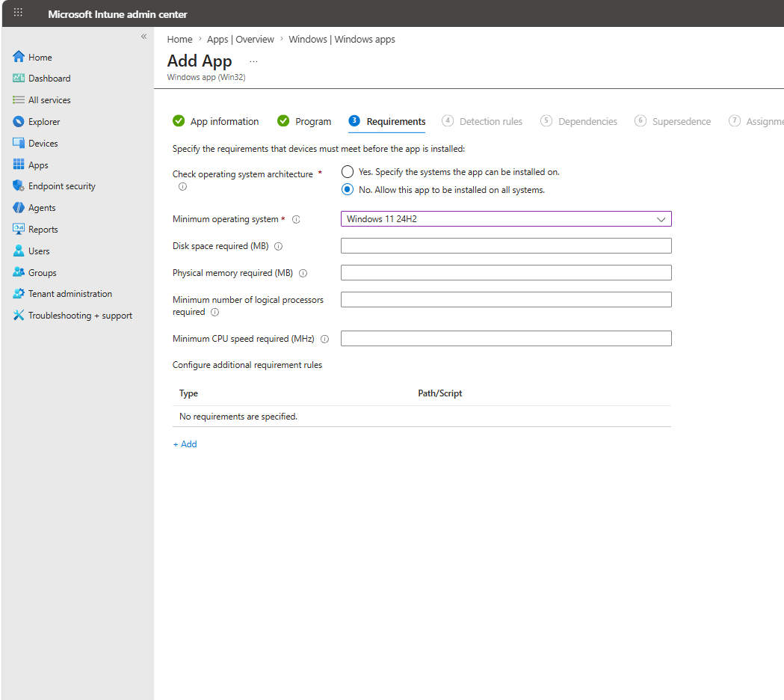Open Endpoint security from the sidebar
Viewport: 784px width, 700px height.
[62, 186]
